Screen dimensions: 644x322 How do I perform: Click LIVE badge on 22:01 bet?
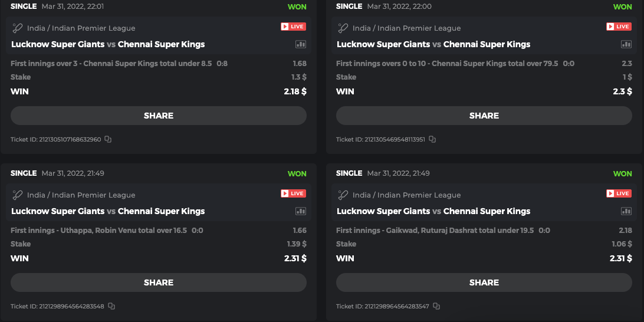[293, 27]
